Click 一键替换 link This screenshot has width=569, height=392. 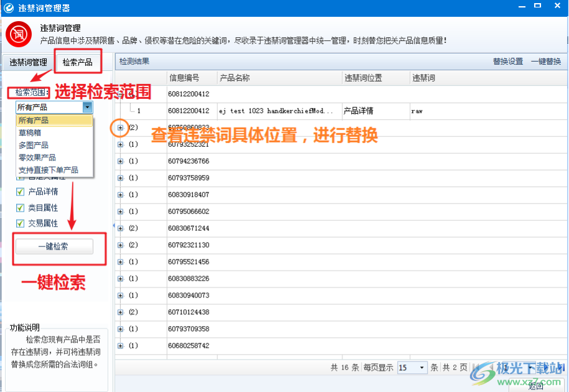point(546,61)
